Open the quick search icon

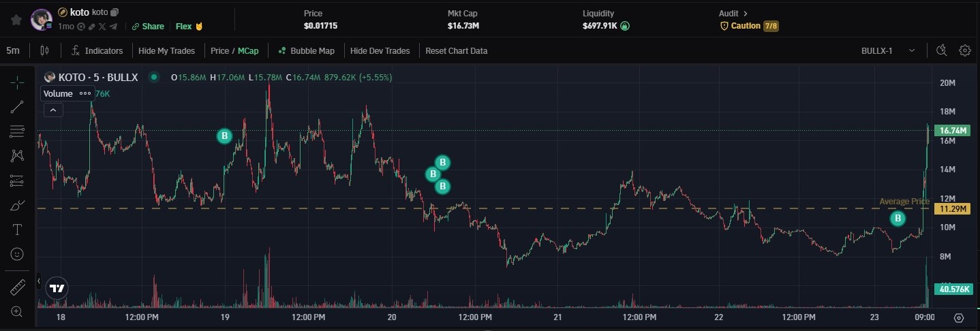(x=942, y=50)
